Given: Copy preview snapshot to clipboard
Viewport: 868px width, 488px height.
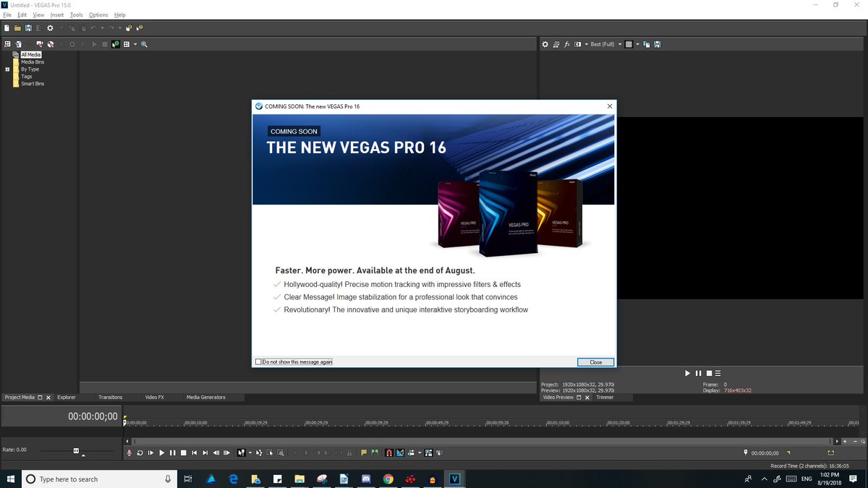Looking at the screenshot, I should point(647,44).
